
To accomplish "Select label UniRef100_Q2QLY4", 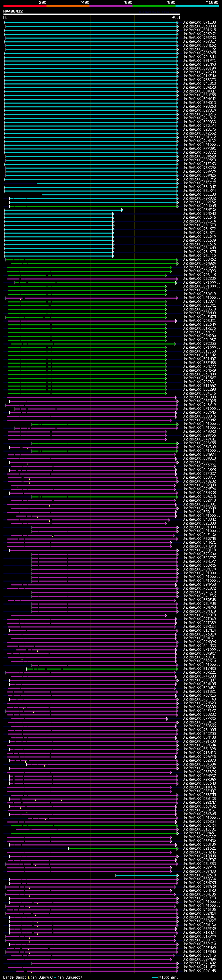I will click(x=199, y=125).
